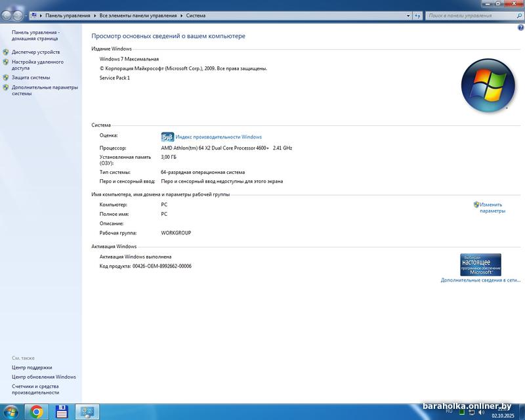Click the shield icon next to System protection

click(x=6, y=77)
